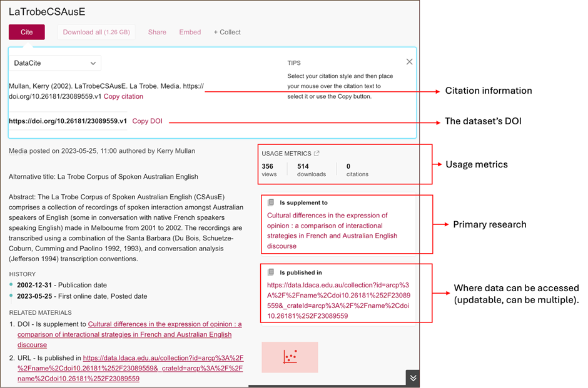This screenshot has height=388, width=588.
Task: Click the RELATED MATERIALS heading
Action: pyautogui.click(x=41, y=313)
